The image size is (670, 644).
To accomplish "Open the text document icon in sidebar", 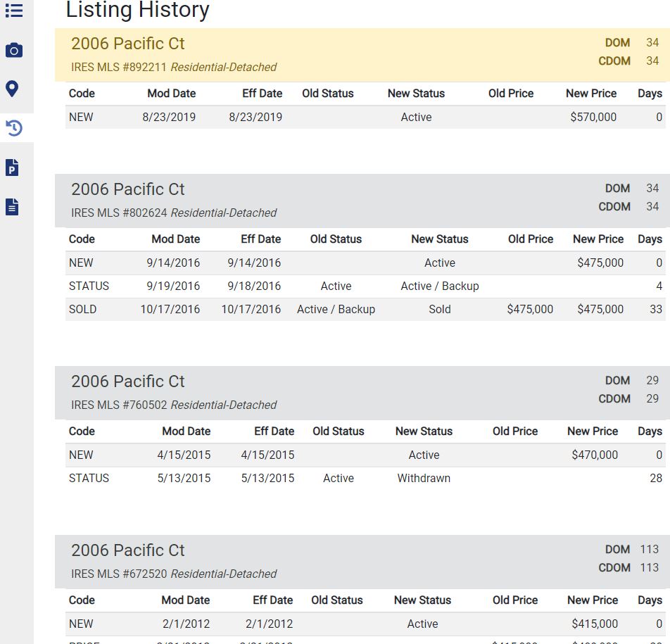I will coord(12,206).
